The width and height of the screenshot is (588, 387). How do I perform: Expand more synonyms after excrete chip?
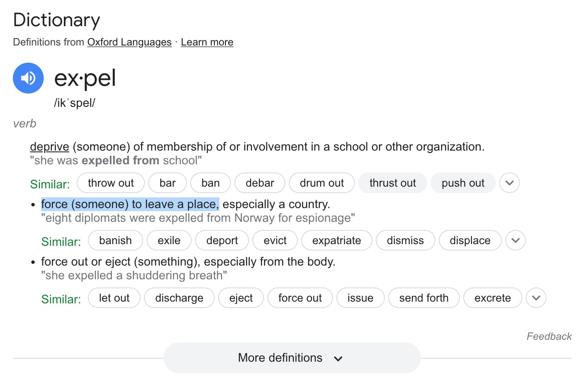tap(536, 298)
